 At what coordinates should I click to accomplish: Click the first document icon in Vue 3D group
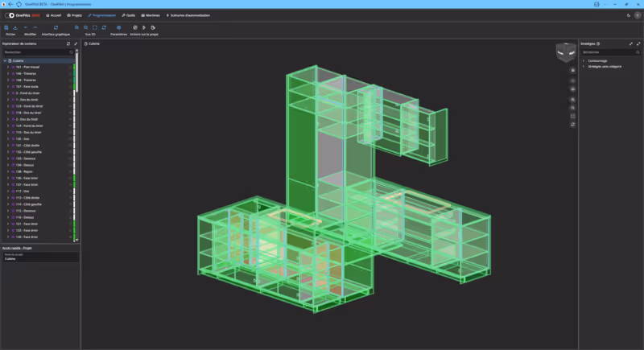76,27
